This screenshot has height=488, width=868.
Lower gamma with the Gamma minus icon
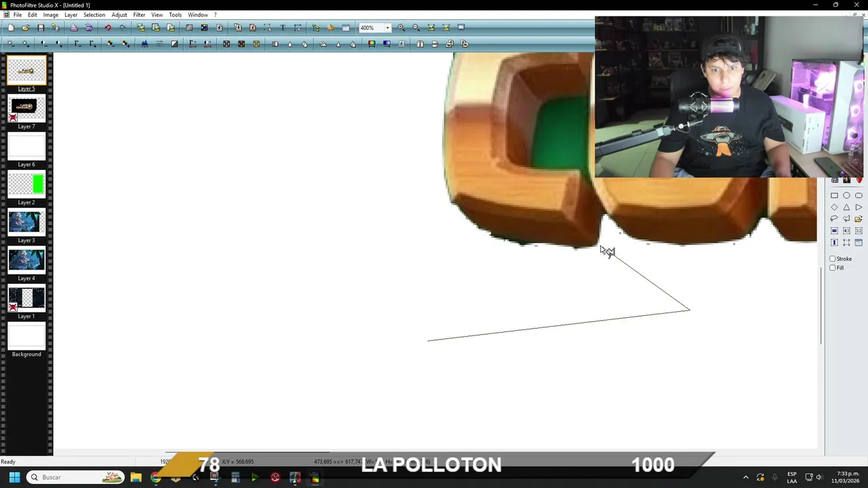pos(77,44)
